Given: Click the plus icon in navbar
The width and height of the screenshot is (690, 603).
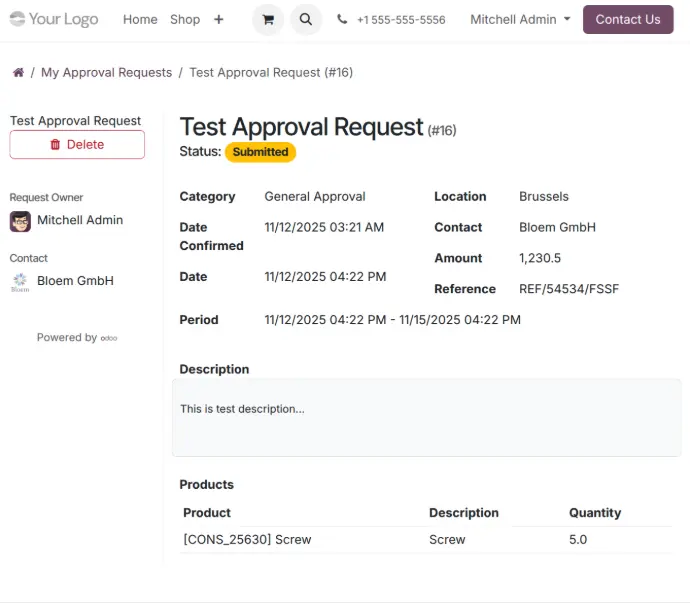Looking at the screenshot, I should (219, 19).
